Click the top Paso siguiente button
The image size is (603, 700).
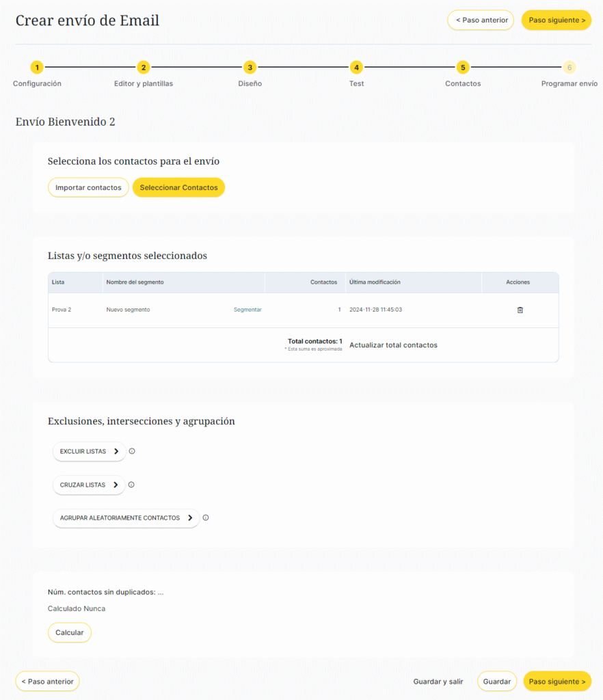tap(557, 20)
